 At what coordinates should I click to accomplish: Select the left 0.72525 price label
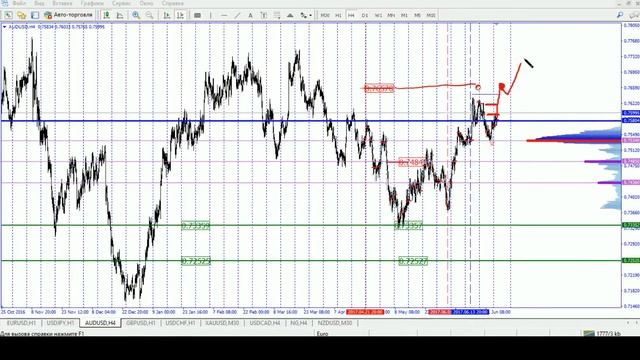coord(196,261)
